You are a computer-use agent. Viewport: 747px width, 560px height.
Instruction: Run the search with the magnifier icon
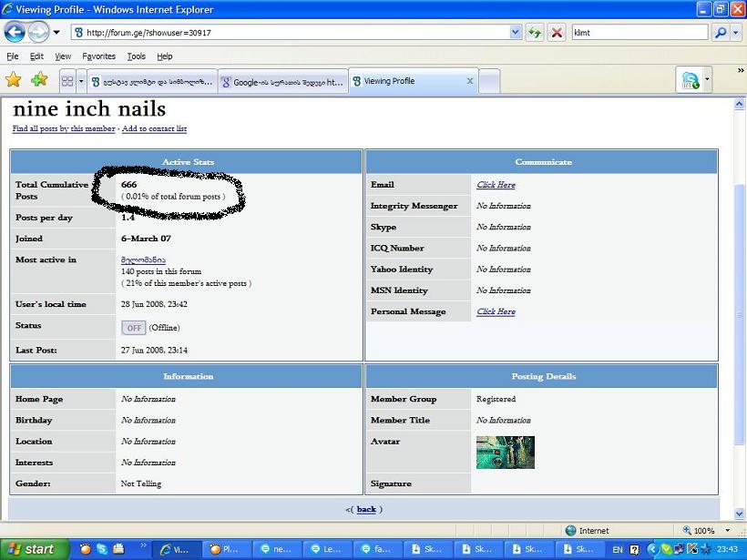pyautogui.click(x=721, y=33)
